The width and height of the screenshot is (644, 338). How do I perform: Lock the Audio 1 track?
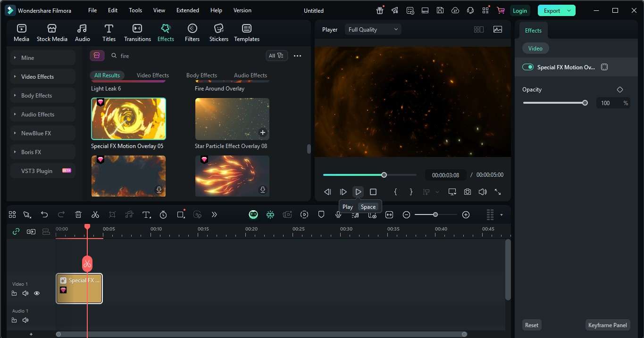pos(14,320)
